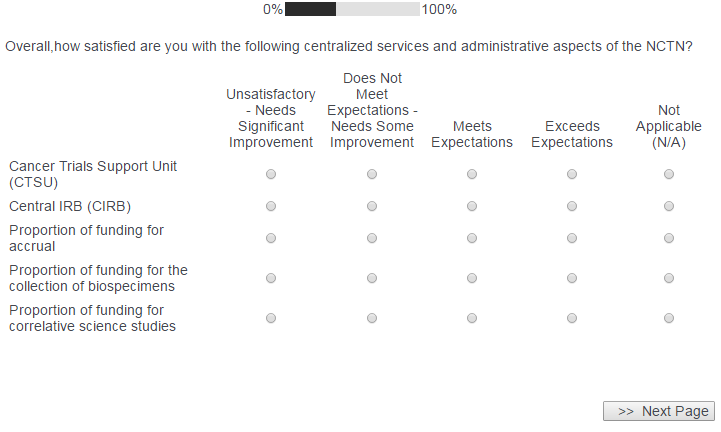
Task: Mark CTSU as Not Applicable
Action: pos(669,175)
